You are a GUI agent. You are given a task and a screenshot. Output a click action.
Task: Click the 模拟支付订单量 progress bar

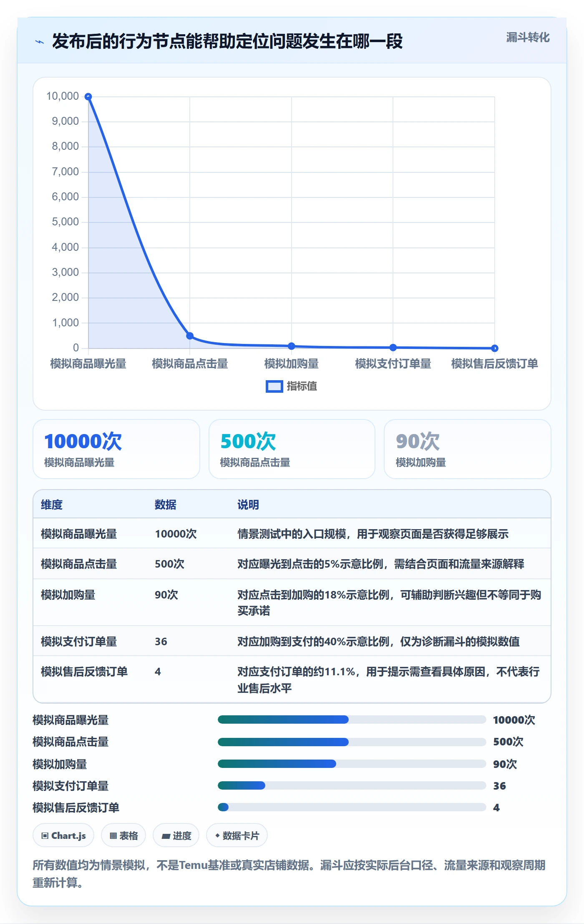(352, 785)
